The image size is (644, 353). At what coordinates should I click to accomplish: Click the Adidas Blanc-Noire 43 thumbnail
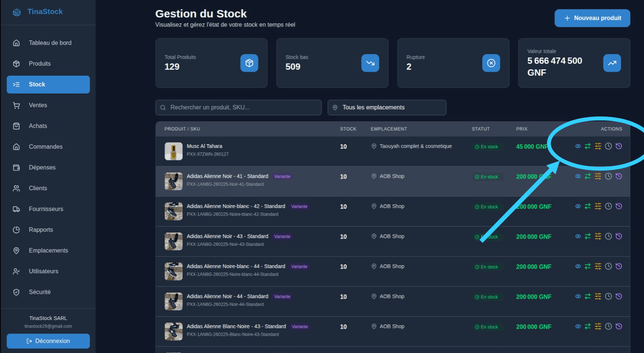[x=174, y=332]
